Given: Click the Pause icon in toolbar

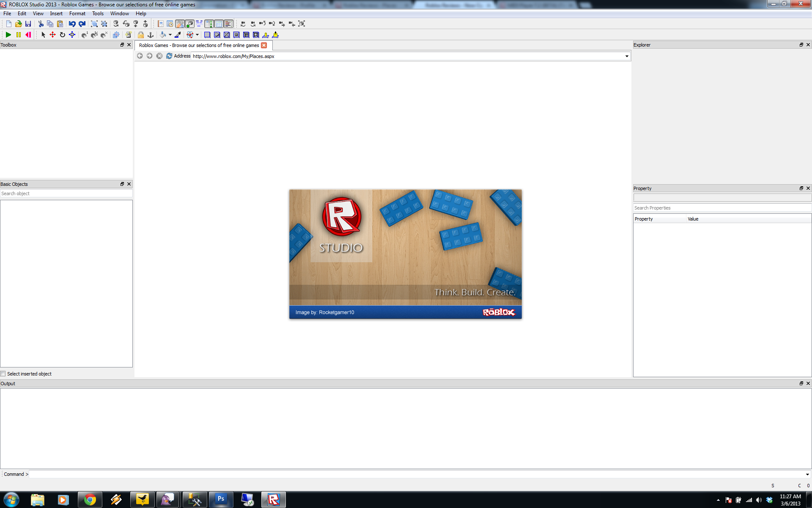Looking at the screenshot, I should click(x=18, y=35).
